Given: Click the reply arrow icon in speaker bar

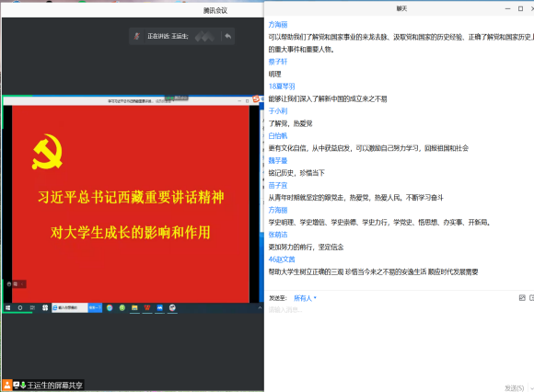Looking at the screenshot, I should pos(228,36).
